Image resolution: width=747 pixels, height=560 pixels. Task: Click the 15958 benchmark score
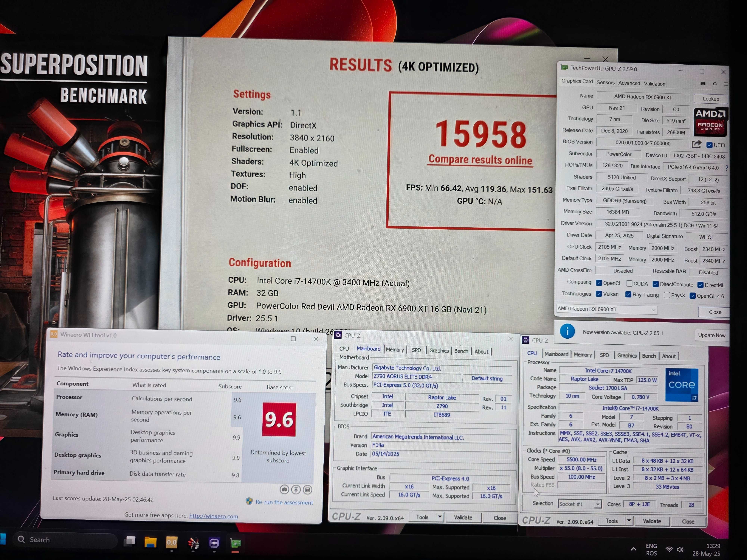[481, 134]
